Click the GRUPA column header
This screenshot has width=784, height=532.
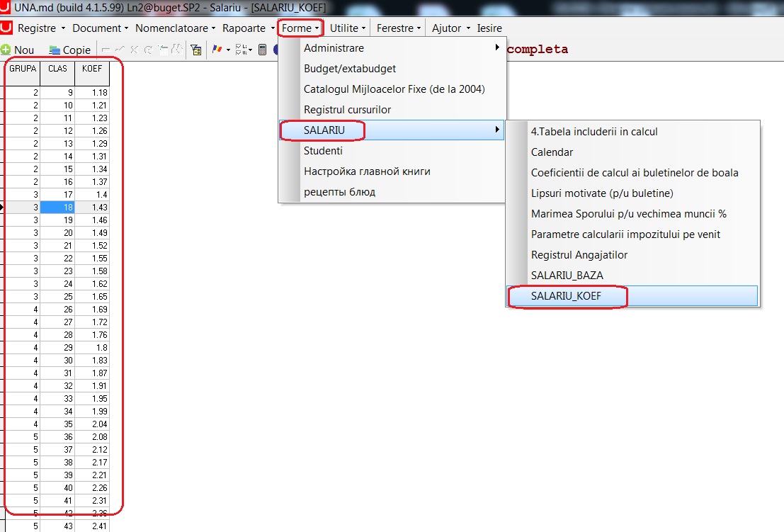tap(23, 74)
